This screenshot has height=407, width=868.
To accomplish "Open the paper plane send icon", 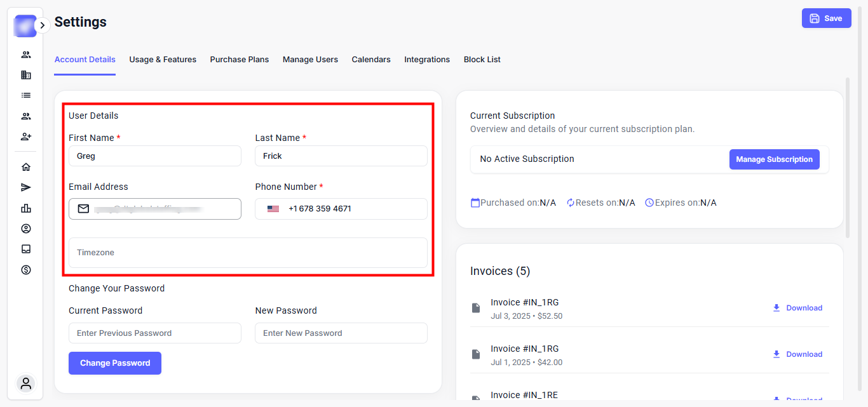I will tap(26, 187).
